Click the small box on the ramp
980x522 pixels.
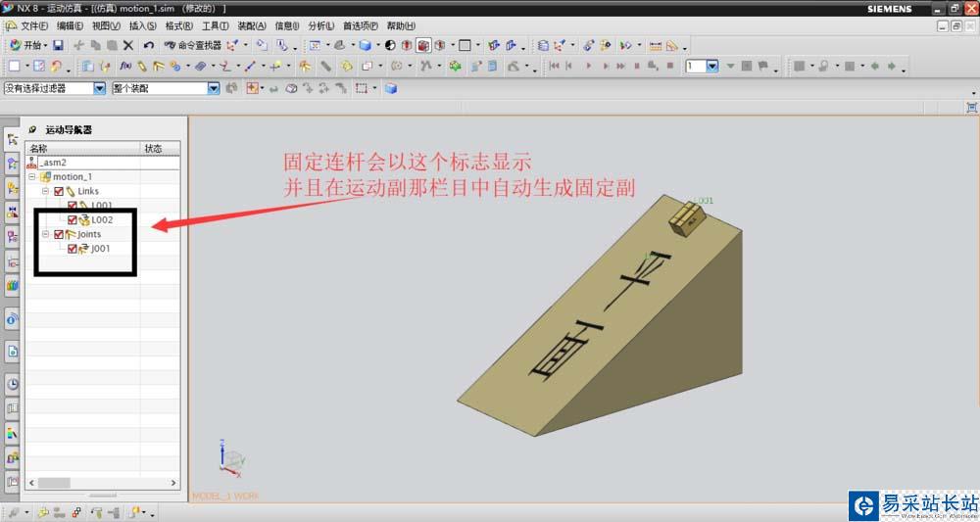point(687,218)
